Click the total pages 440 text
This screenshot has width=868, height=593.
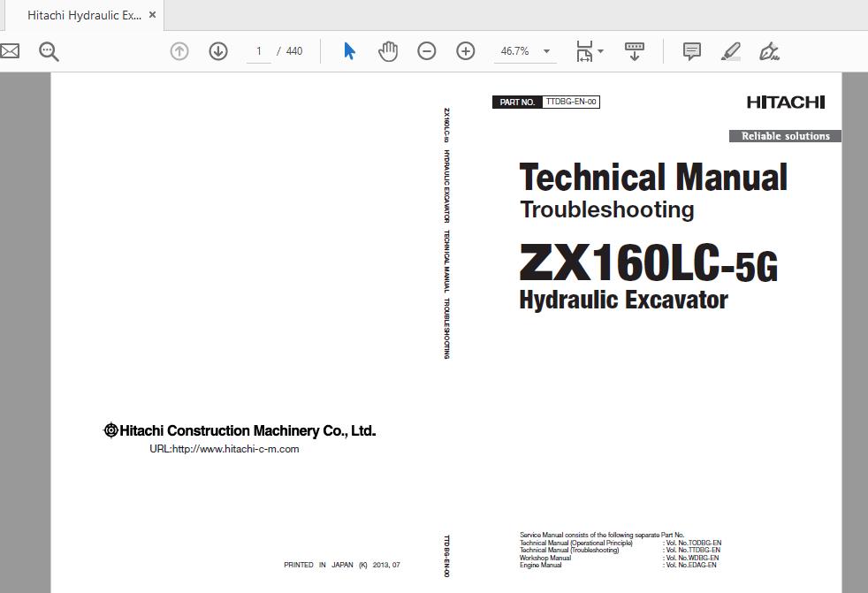tap(294, 51)
